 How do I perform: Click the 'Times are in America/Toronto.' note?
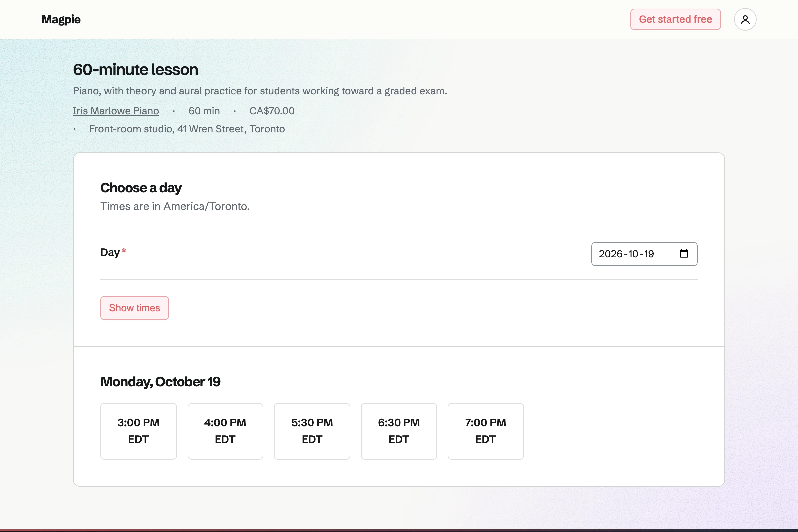coord(175,206)
